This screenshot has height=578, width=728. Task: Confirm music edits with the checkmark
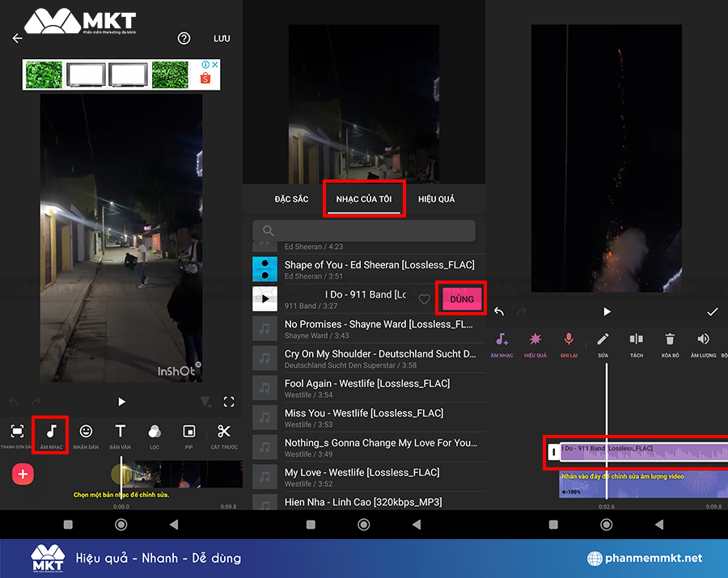click(712, 312)
